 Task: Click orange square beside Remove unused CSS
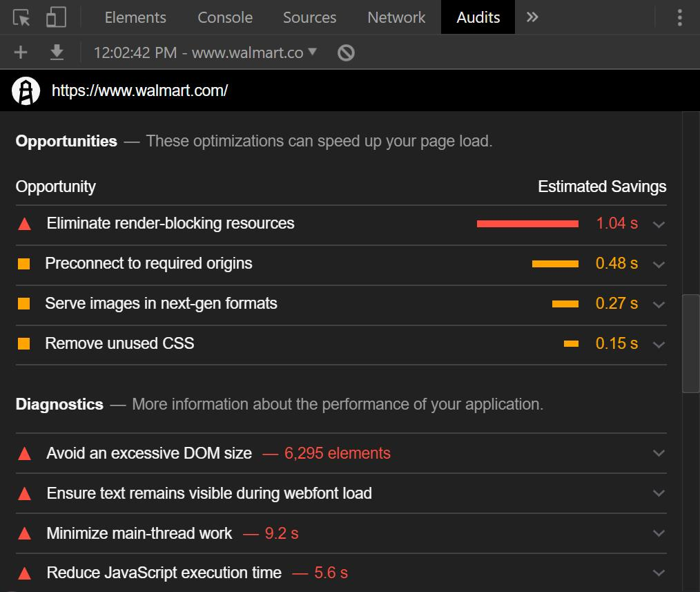point(23,343)
